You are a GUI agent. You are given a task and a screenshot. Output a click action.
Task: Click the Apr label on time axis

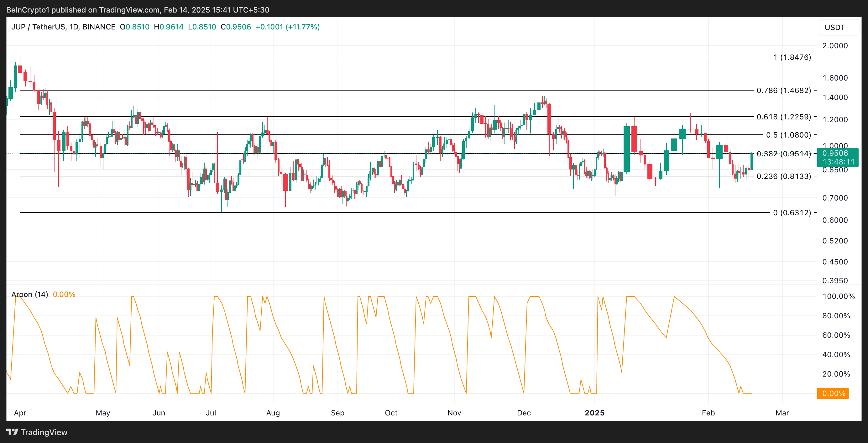point(20,413)
